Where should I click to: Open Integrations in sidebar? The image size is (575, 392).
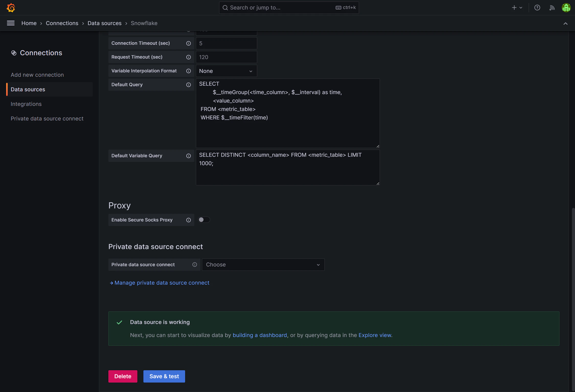click(26, 104)
